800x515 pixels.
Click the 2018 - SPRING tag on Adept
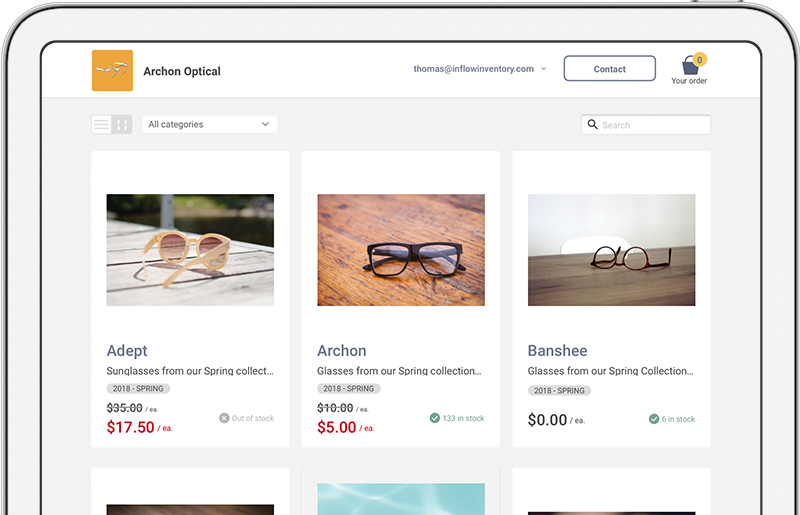[138, 388]
